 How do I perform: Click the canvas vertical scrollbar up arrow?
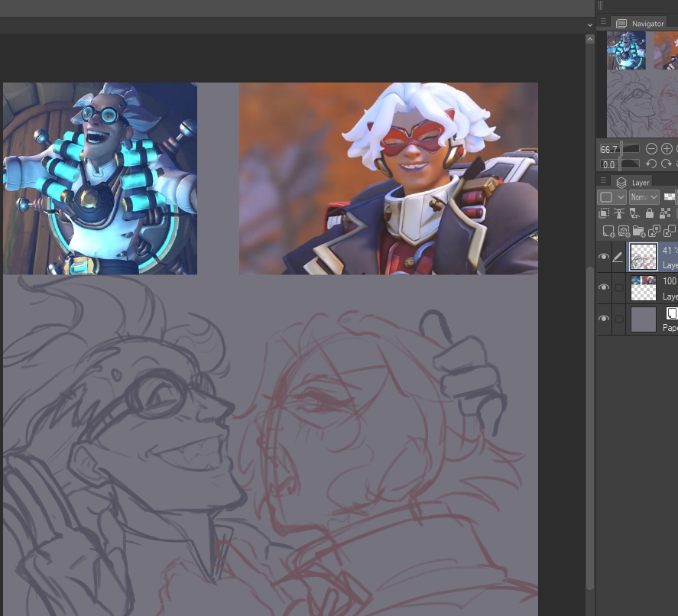590,39
